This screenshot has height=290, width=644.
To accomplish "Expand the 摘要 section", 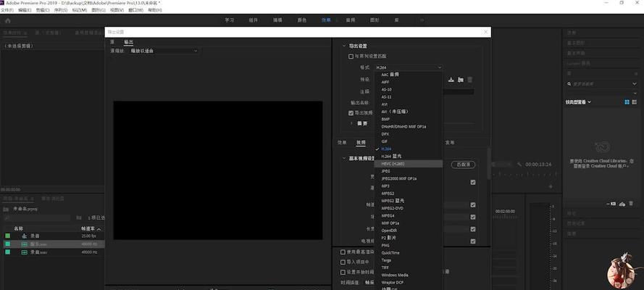I will coord(351,123).
